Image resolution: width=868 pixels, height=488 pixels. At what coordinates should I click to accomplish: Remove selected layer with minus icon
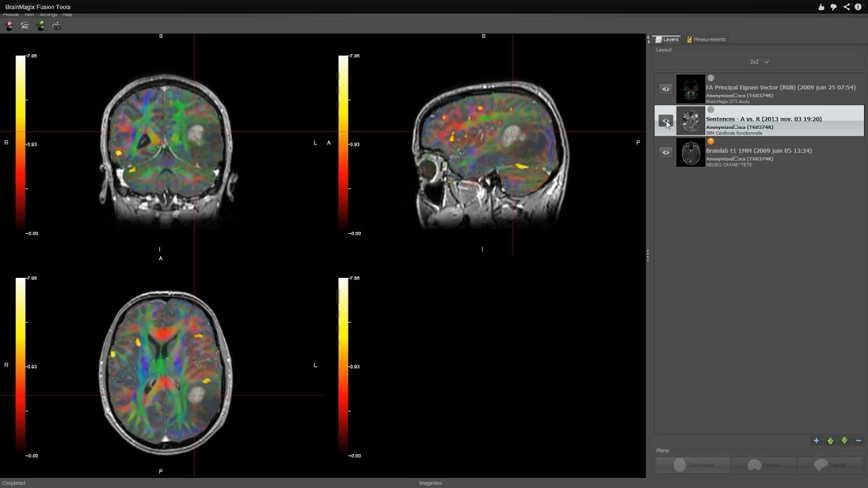pyautogui.click(x=859, y=441)
